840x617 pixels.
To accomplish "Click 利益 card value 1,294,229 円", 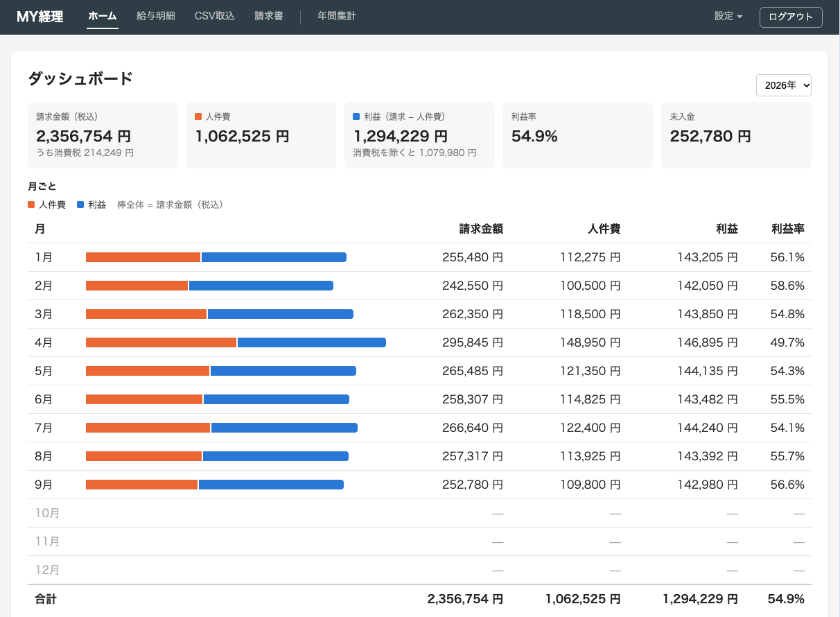I will click(401, 136).
